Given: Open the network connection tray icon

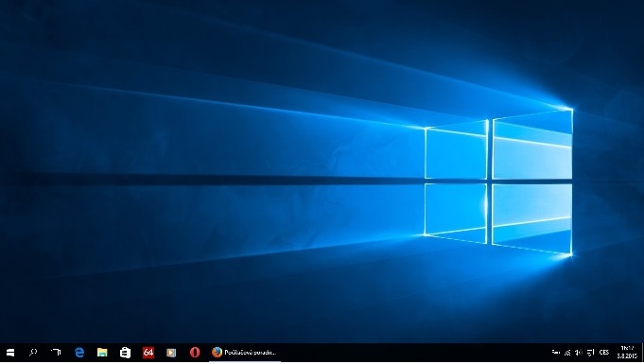Looking at the screenshot, I should pyautogui.click(x=567, y=353).
